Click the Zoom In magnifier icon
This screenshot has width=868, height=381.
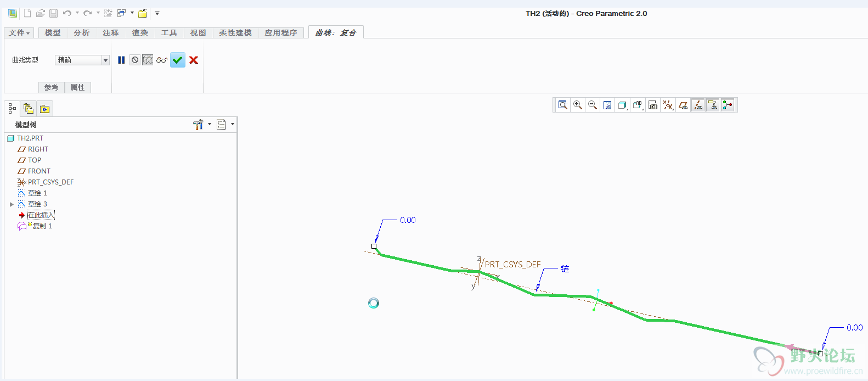pos(578,105)
